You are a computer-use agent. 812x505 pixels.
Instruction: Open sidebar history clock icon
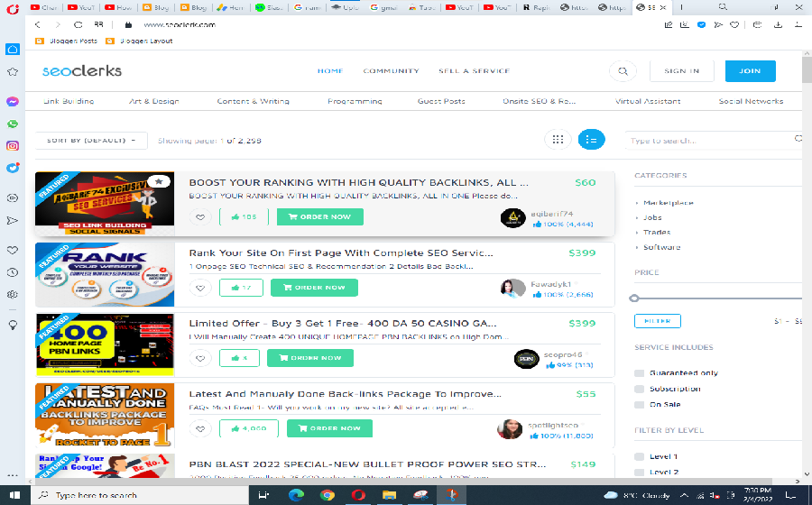[x=13, y=272]
